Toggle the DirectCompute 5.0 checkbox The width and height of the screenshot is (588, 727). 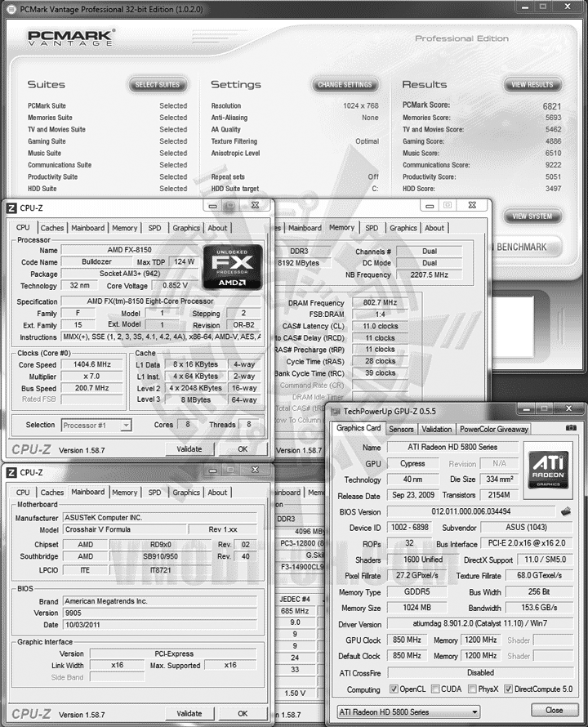pos(508,689)
